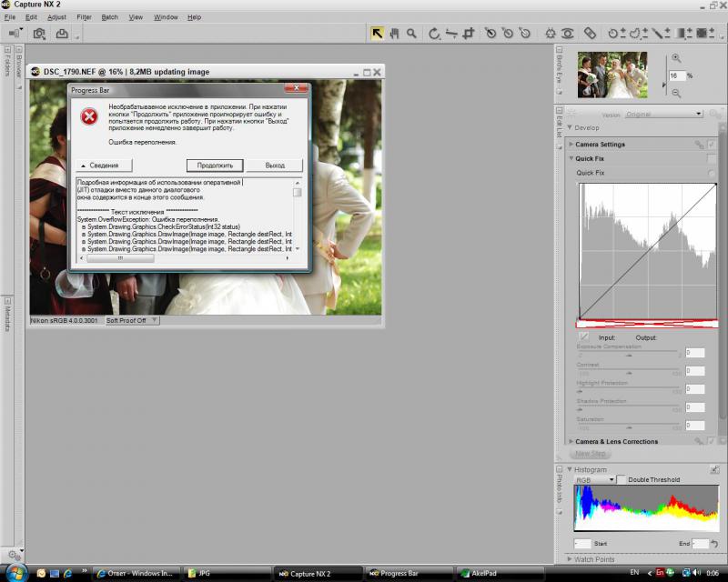Click the Выход button in error dialog
728x582 pixels.
click(275, 166)
